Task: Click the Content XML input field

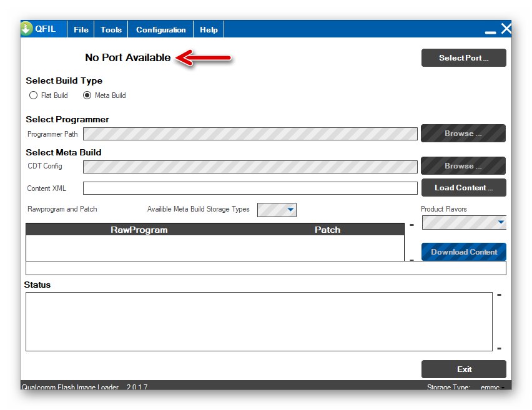Action: pyautogui.click(x=250, y=188)
